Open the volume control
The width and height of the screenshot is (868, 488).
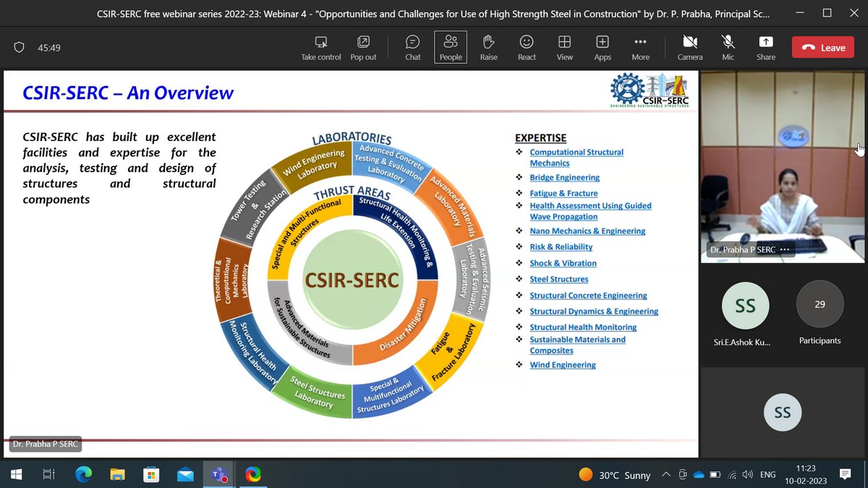(x=747, y=475)
